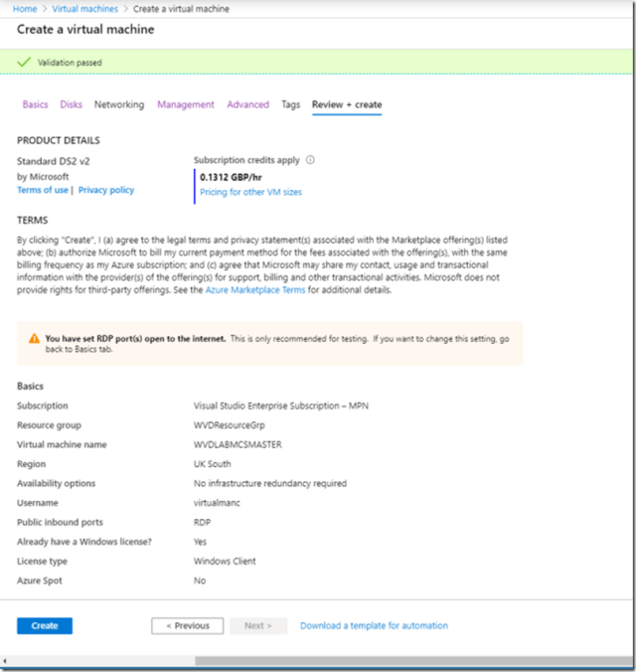This screenshot has width=636, height=672.
Task: Click the PRODUCT DETAILS heading
Action: [x=59, y=140]
